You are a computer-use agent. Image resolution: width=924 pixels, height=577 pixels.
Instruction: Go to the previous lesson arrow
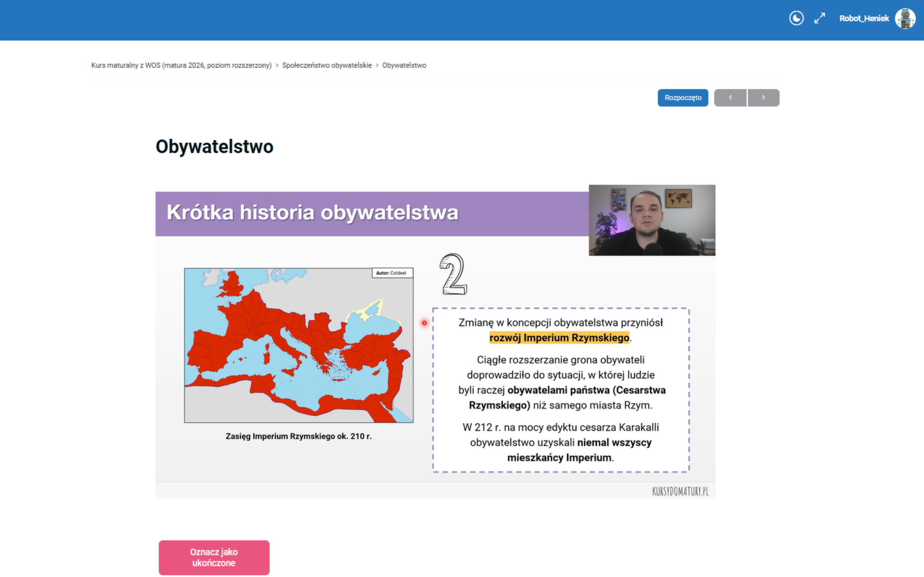[x=730, y=98]
